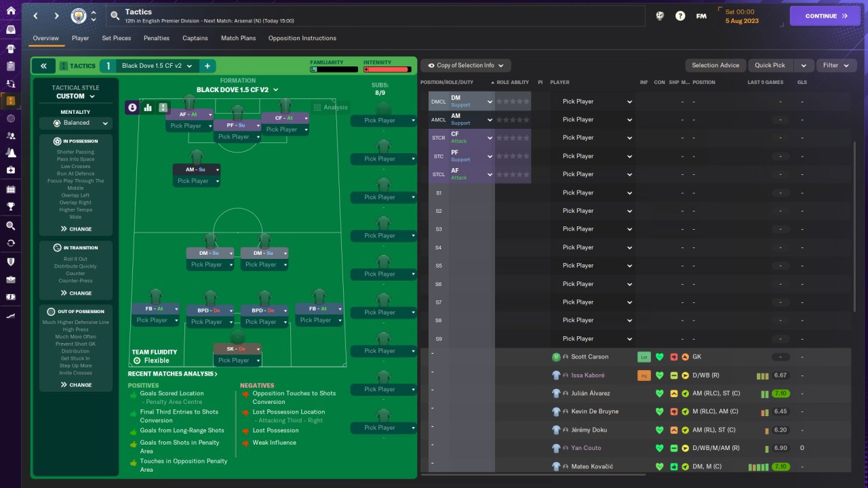Open the Inbox icon in the sidebar
Screen dimensions: 868x488
(x=11, y=30)
